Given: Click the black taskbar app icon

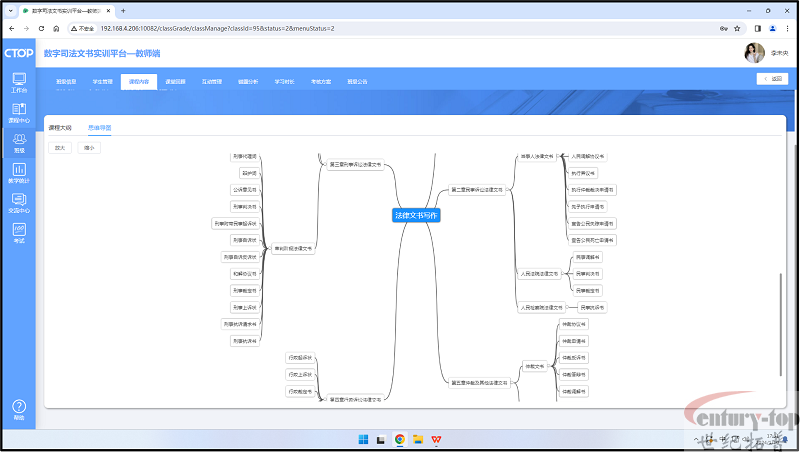Looking at the screenshot, I should point(381,439).
